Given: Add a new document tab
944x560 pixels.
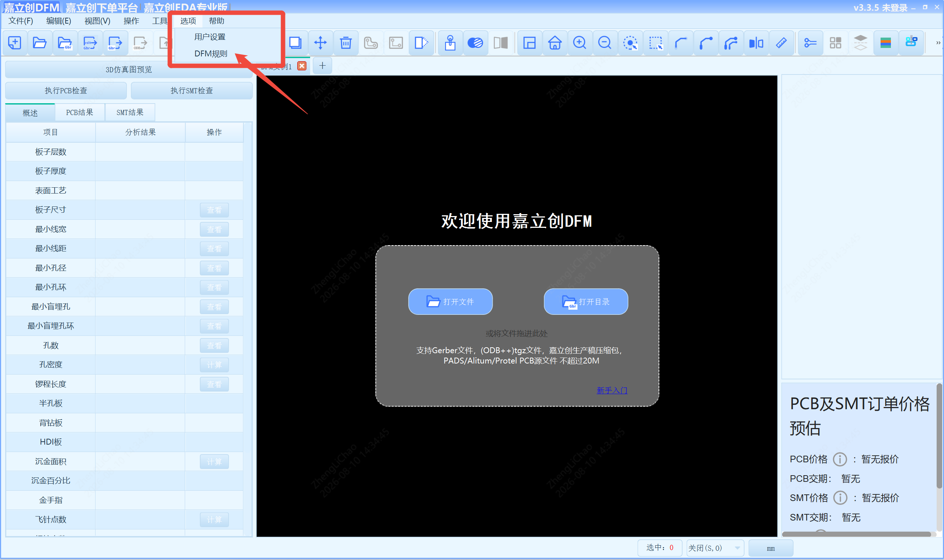Looking at the screenshot, I should 322,66.
